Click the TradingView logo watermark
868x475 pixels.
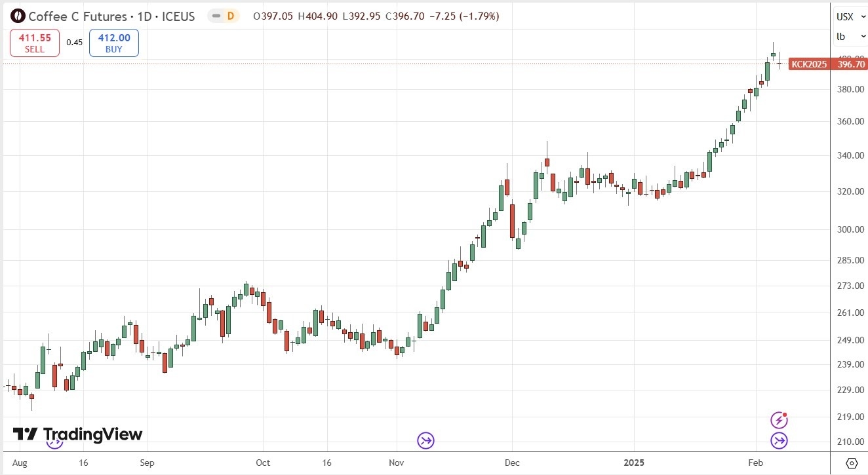[x=74, y=434]
